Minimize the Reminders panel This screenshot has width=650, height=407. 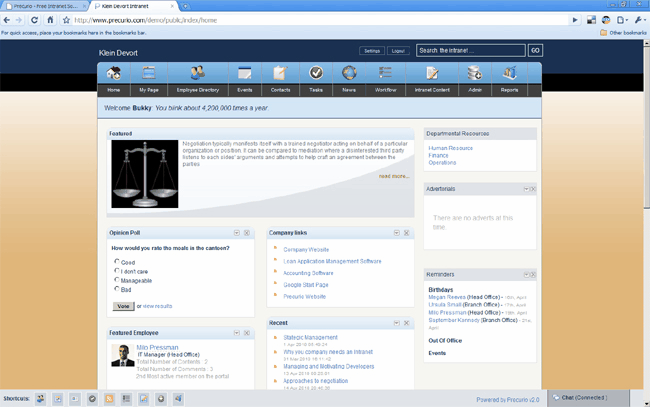[x=524, y=274]
